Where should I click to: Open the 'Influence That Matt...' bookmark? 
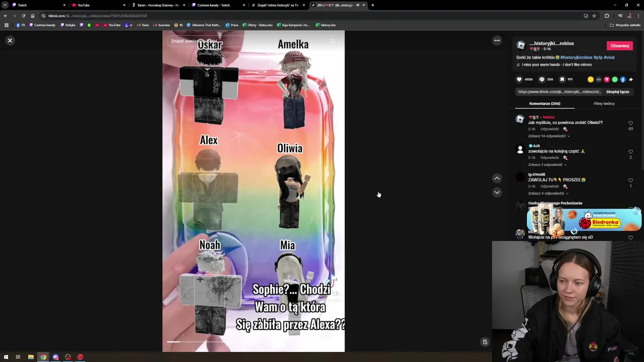(x=203, y=25)
